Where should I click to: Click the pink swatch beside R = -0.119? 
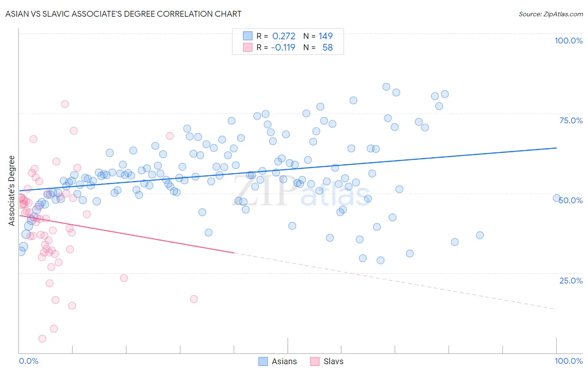(248, 47)
